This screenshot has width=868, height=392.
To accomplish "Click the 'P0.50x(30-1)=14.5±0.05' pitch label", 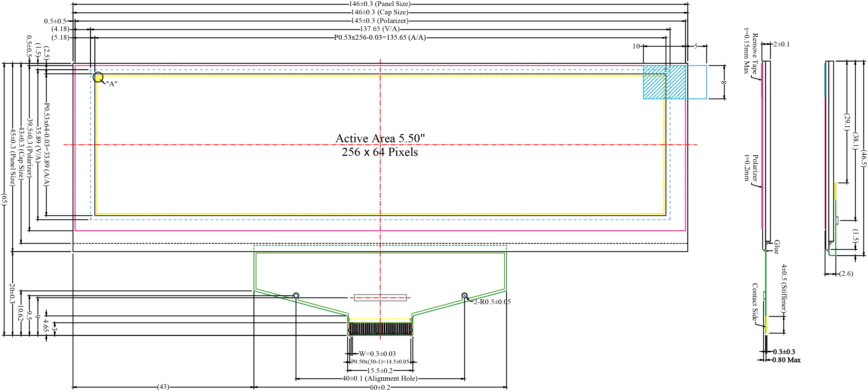I will pyautogui.click(x=380, y=362).
